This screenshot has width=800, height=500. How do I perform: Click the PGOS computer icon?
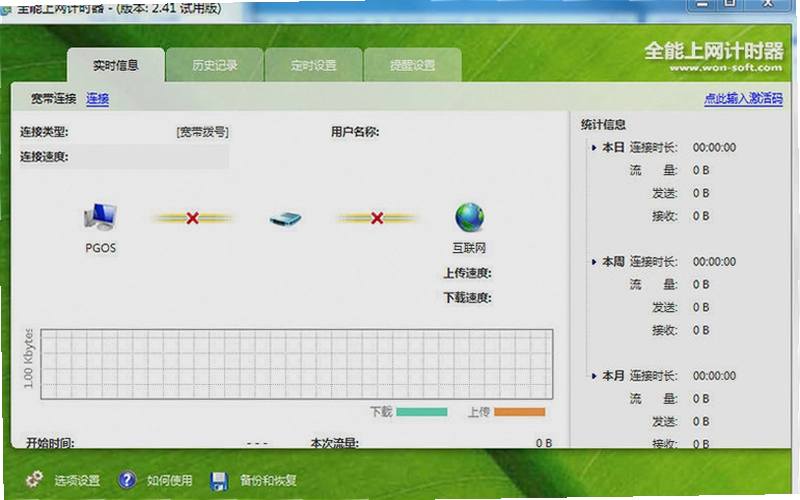pyautogui.click(x=101, y=216)
